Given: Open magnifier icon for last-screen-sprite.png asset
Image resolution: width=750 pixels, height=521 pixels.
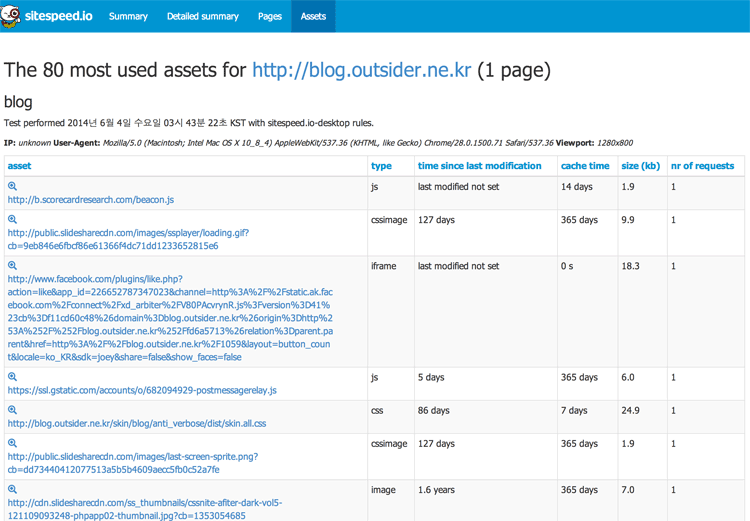Looking at the screenshot, I should [x=12, y=443].
